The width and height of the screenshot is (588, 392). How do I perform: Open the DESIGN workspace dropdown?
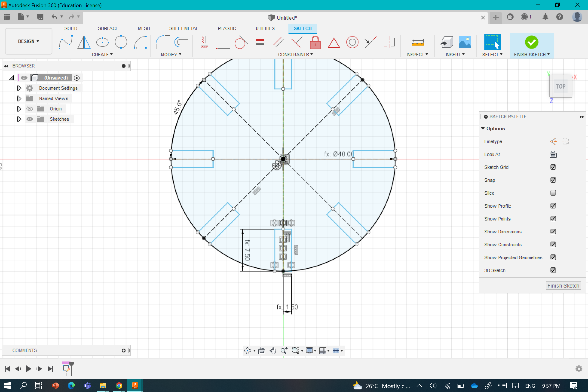click(x=29, y=41)
